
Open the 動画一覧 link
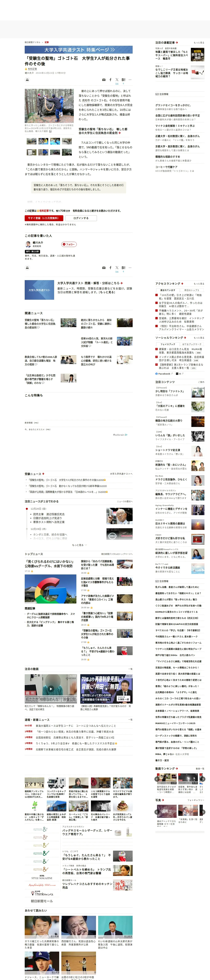click(x=200, y=768)
